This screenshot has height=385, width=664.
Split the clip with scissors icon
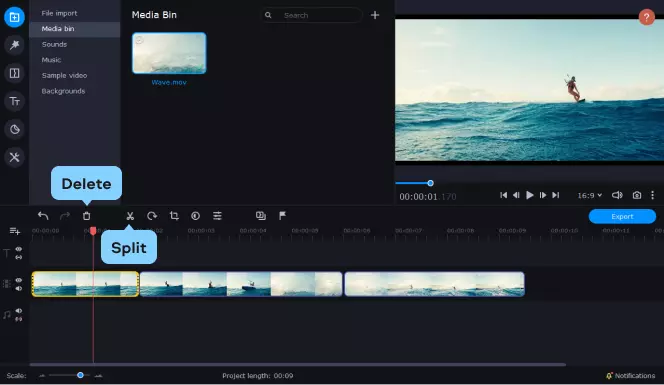130,216
